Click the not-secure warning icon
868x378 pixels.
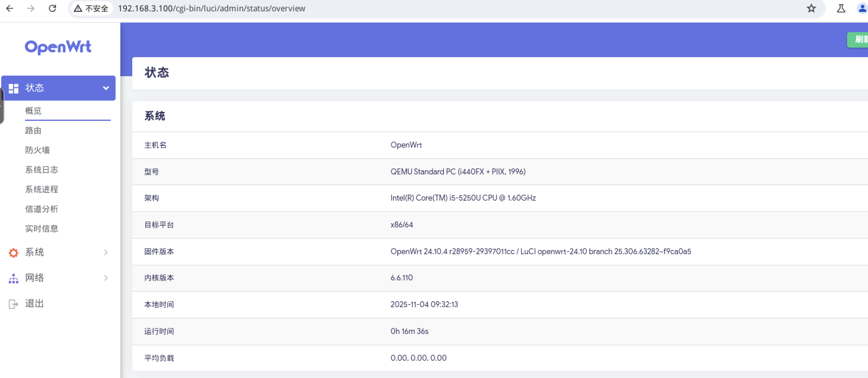coord(78,8)
